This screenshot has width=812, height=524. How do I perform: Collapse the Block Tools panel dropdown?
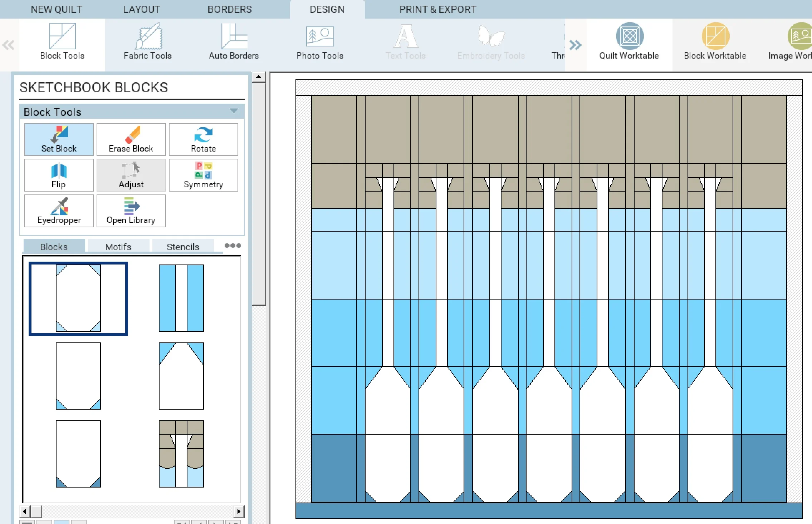pyautogui.click(x=234, y=111)
